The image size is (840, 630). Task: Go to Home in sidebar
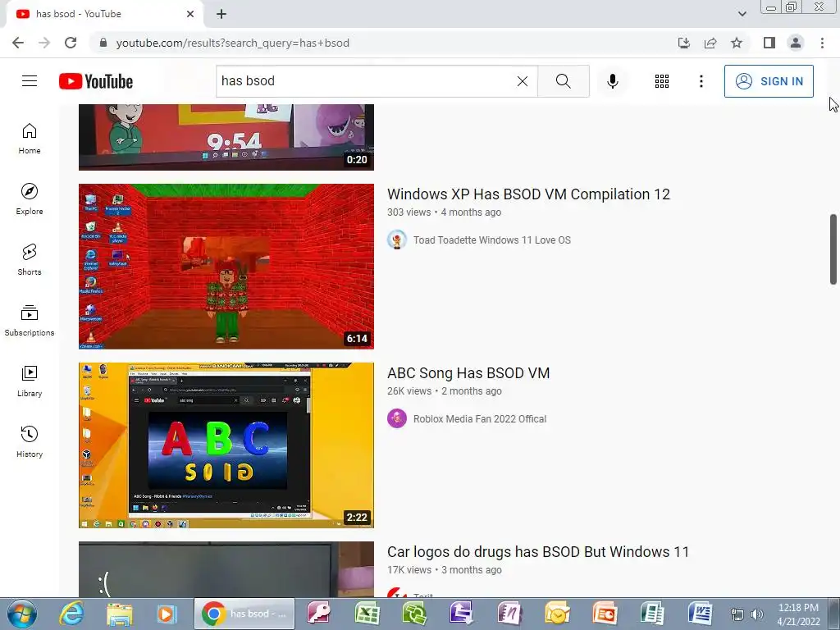[30, 138]
